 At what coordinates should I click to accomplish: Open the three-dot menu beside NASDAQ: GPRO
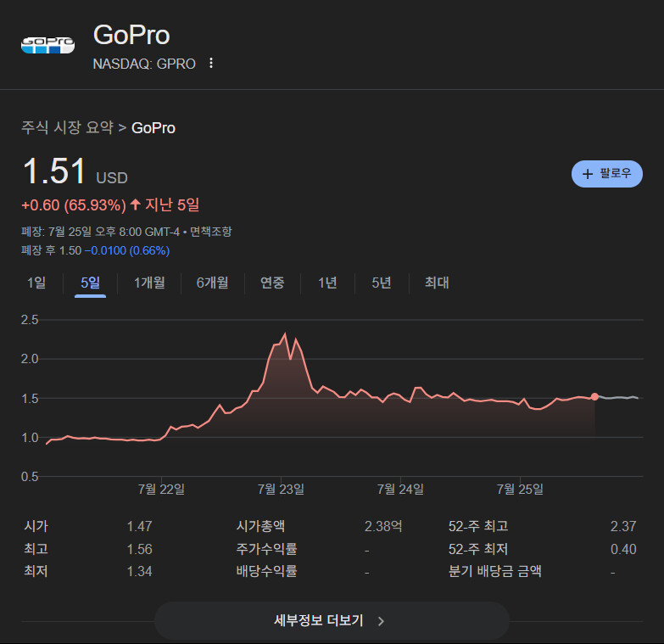click(x=211, y=63)
